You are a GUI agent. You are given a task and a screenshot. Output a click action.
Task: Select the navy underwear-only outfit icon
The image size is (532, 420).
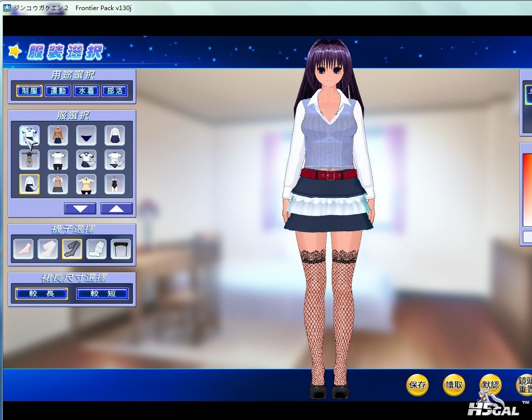(86, 135)
